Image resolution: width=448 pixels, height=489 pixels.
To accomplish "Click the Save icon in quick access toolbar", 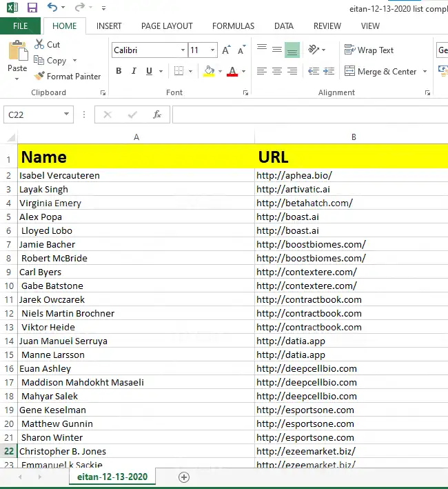I will point(32,8).
